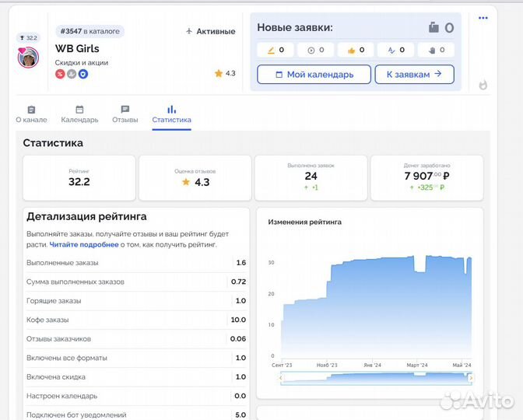The image size is (523, 420).
Task: Select the Статистика tab
Action: (x=171, y=114)
